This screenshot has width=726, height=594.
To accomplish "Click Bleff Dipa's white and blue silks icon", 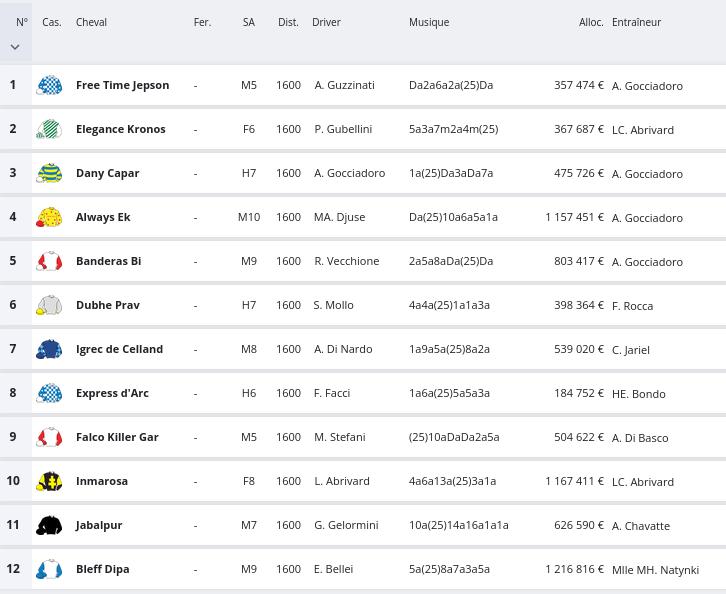I will coord(49,570).
